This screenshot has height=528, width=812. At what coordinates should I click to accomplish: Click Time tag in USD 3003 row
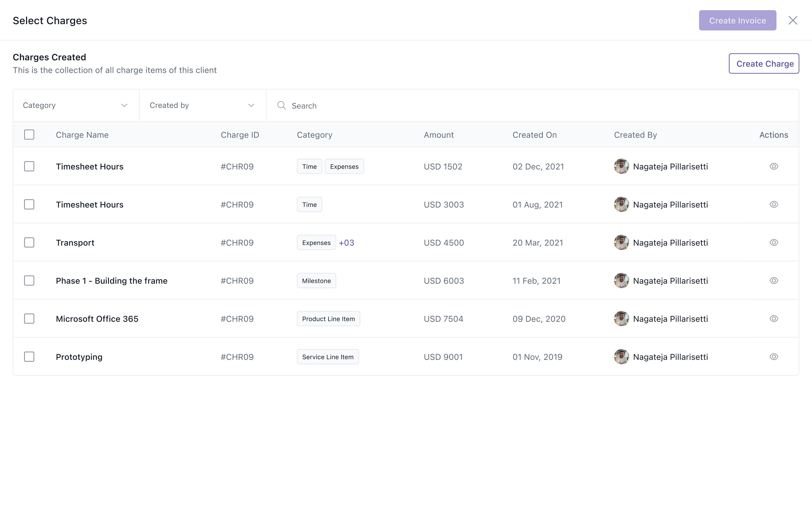tap(309, 204)
